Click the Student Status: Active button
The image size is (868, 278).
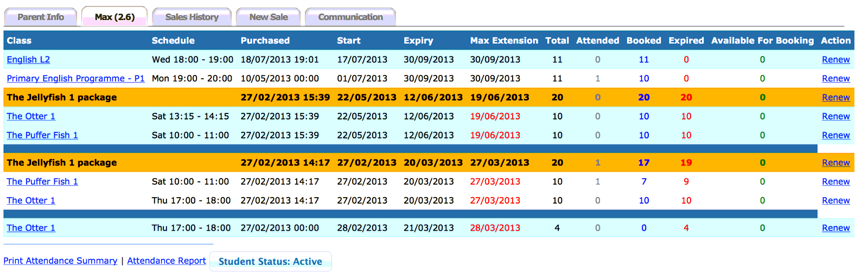(x=270, y=261)
